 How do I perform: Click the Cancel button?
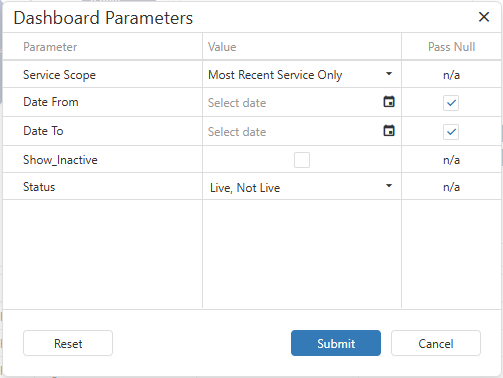tap(436, 343)
